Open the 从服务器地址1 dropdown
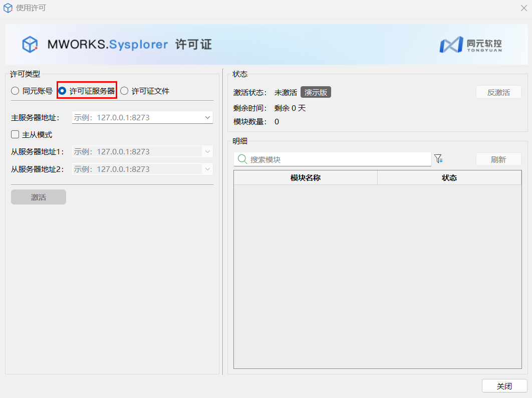 207,152
